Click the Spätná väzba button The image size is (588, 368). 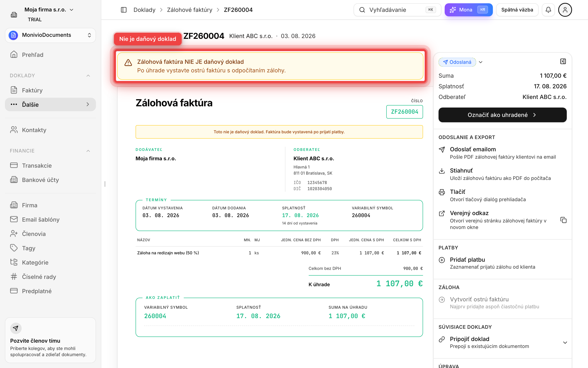coord(517,10)
